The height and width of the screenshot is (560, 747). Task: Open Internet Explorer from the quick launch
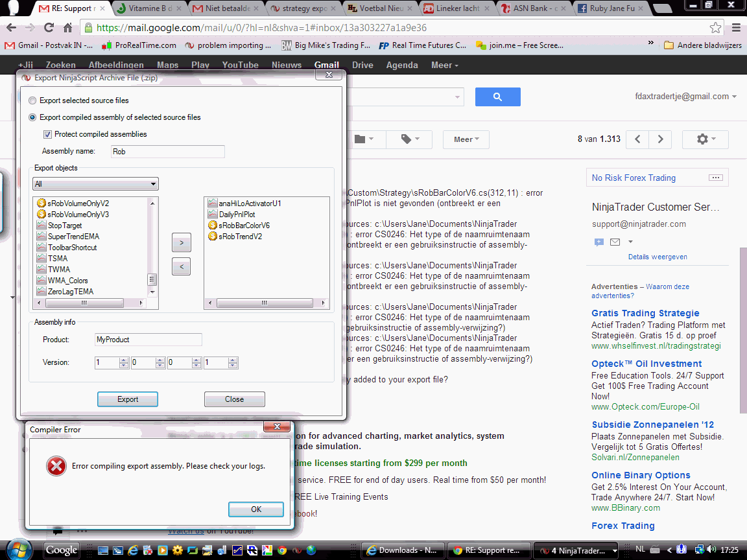click(x=133, y=550)
